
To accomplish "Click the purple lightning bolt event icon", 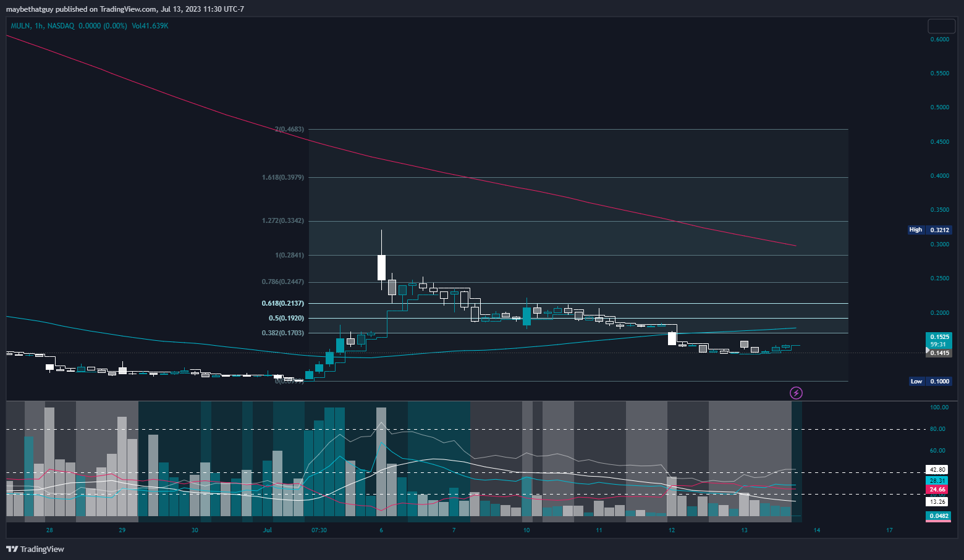I will (797, 393).
